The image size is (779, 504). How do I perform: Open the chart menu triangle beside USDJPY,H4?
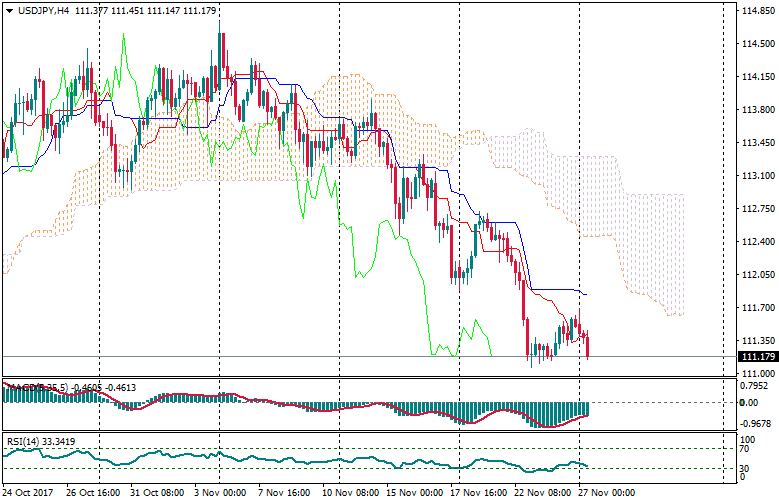pos(9,10)
